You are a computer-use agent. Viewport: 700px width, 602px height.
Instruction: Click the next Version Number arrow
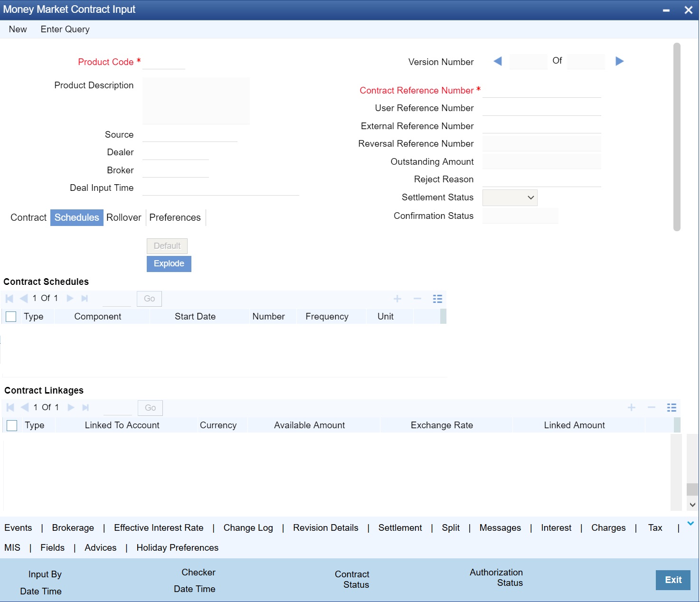[620, 61]
